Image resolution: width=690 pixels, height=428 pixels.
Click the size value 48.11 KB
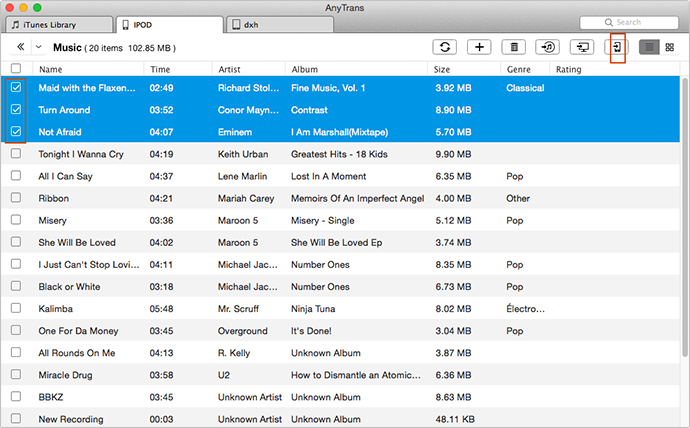tap(455, 419)
